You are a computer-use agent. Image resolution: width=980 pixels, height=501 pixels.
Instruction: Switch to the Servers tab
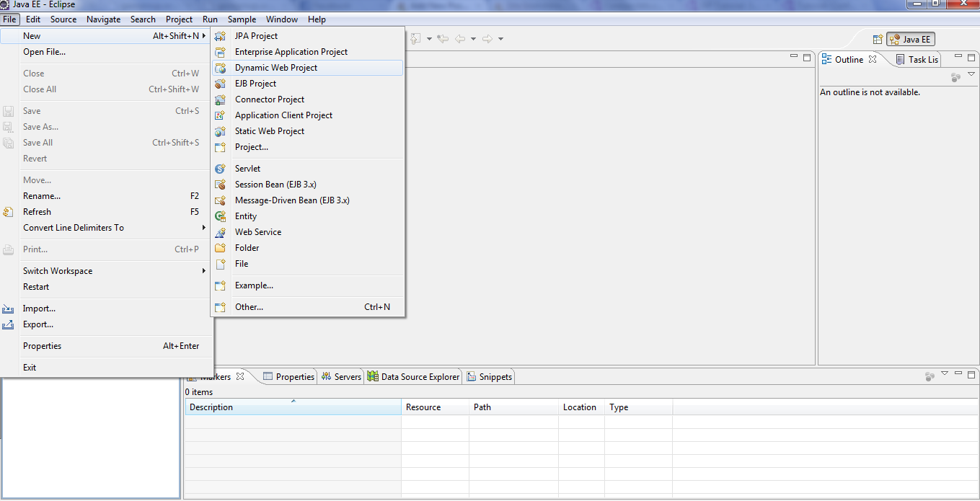pos(342,376)
